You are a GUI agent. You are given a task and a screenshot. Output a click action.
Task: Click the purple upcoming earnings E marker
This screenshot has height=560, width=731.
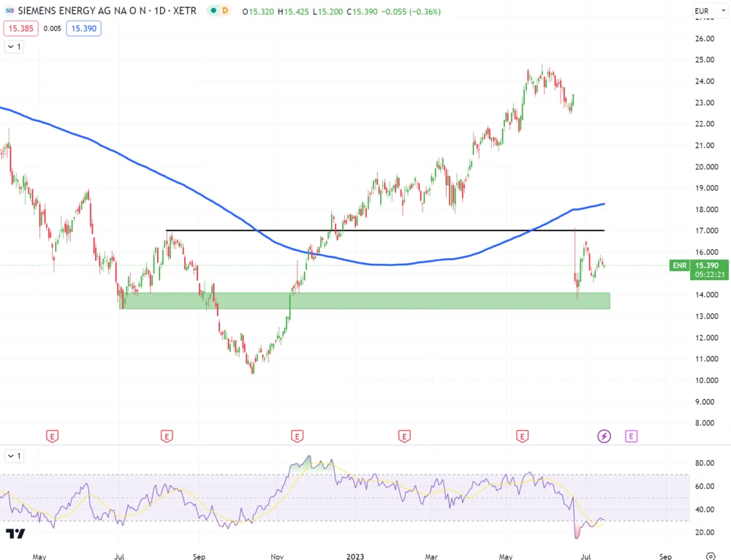coord(631,436)
